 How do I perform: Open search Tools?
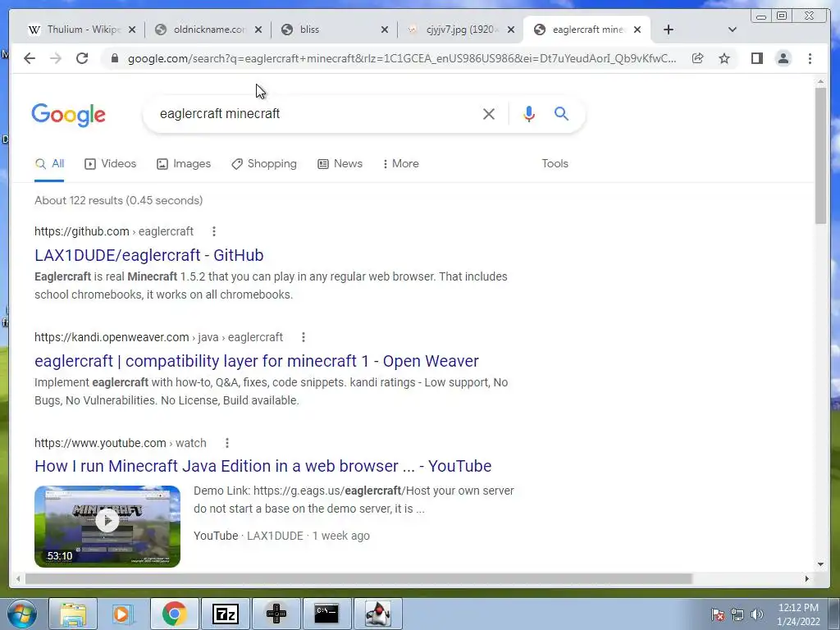pos(555,164)
